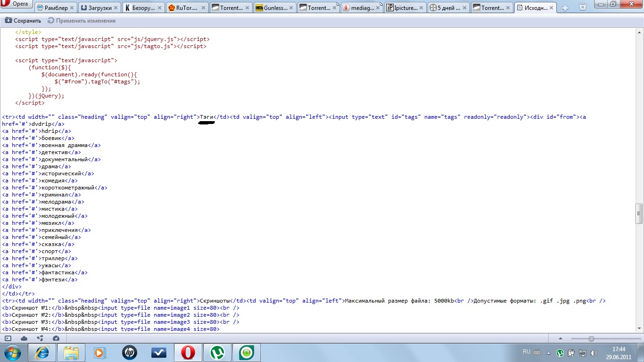
Task: Expand the zoom options arrow in status bar
Action: click(x=560, y=338)
